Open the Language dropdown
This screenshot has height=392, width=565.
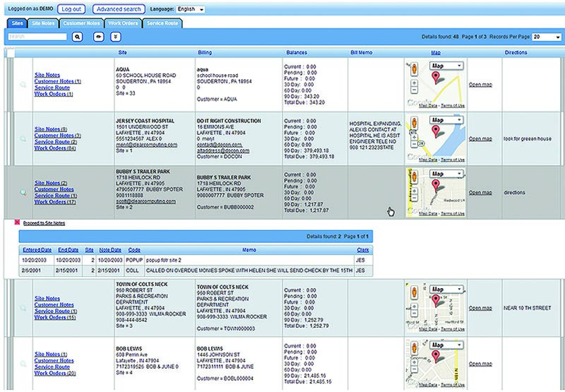pyautogui.click(x=191, y=9)
